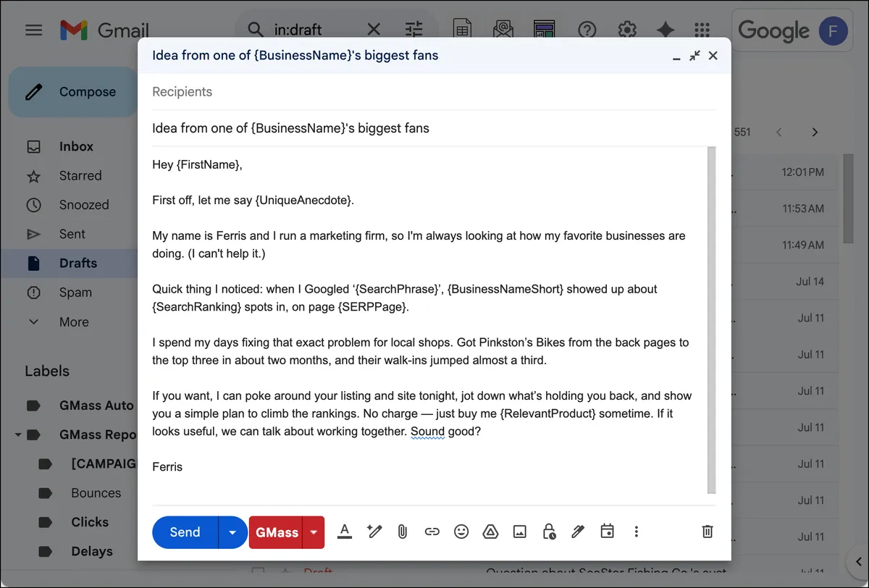Open search filter options sliders icon
The image size is (869, 588).
point(413,30)
